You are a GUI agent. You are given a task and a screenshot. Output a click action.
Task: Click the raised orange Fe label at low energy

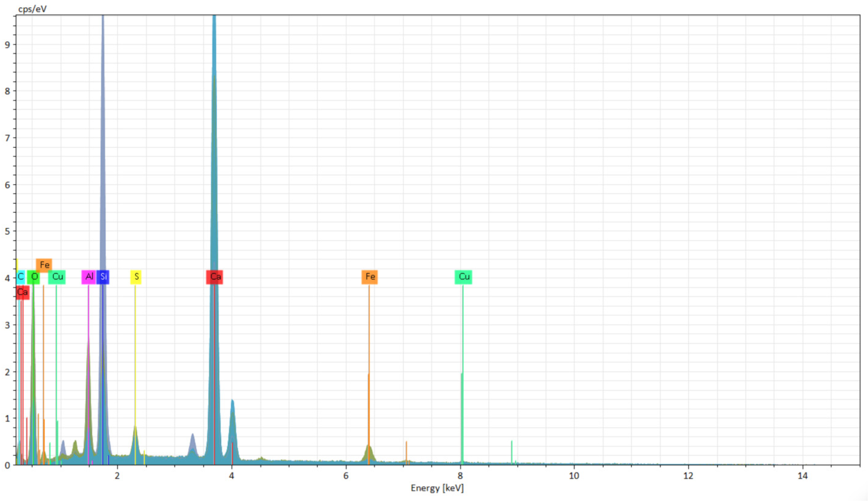tap(44, 265)
